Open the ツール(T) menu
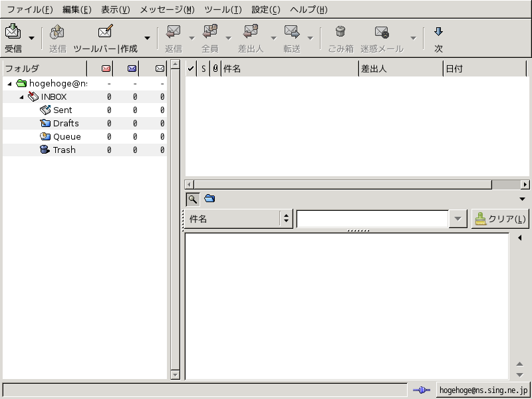The width and height of the screenshot is (532, 399). [x=222, y=9]
